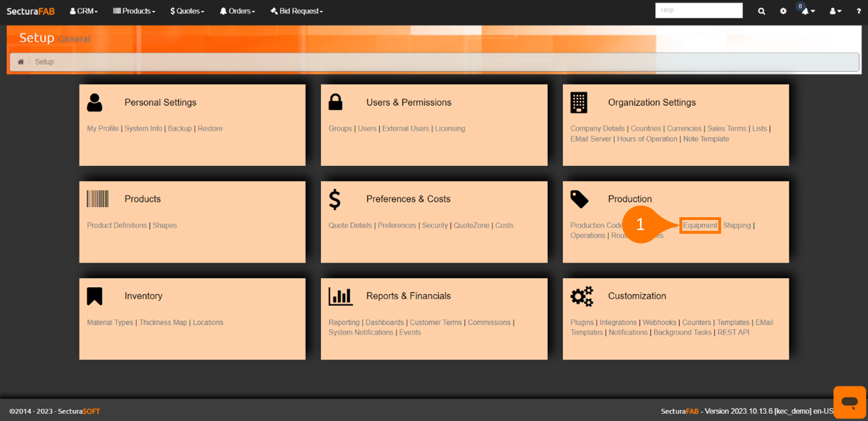This screenshot has width=868, height=421.
Task: Open the orange chat widget
Action: click(849, 402)
